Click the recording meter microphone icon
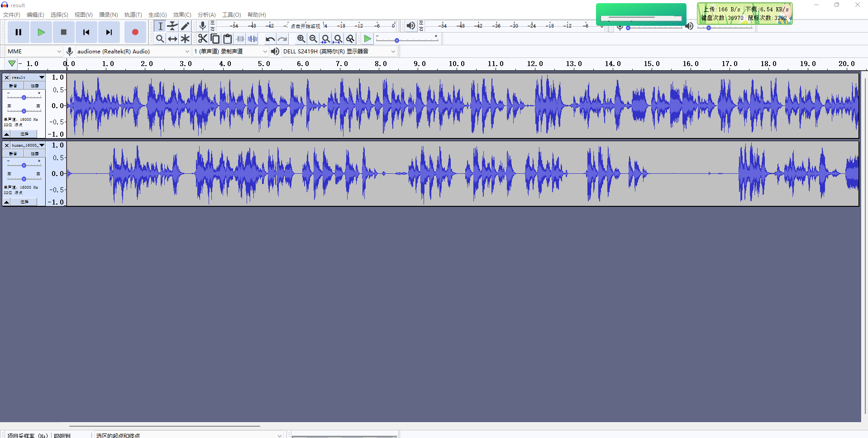This screenshot has height=438, width=868. (203, 26)
